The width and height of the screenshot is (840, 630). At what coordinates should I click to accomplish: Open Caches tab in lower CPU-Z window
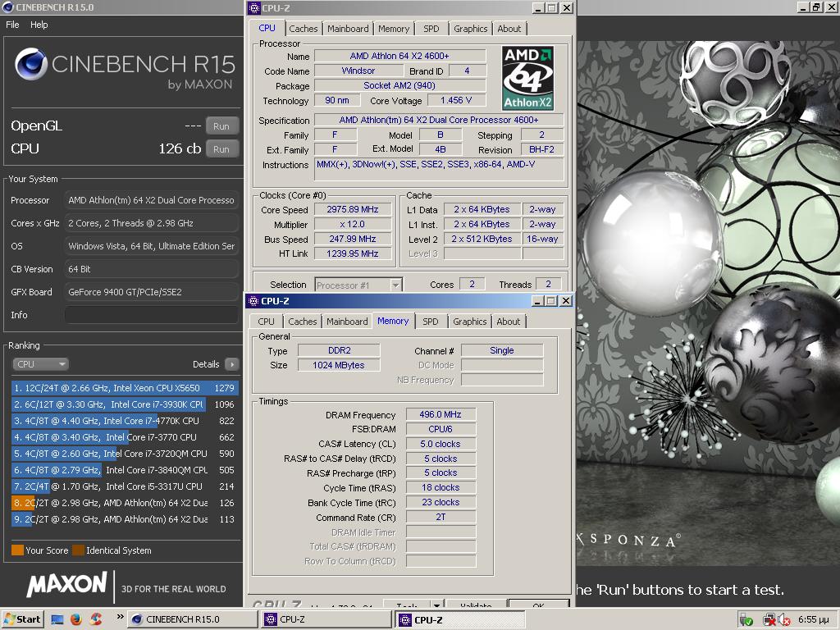pyautogui.click(x=303, y=322)
